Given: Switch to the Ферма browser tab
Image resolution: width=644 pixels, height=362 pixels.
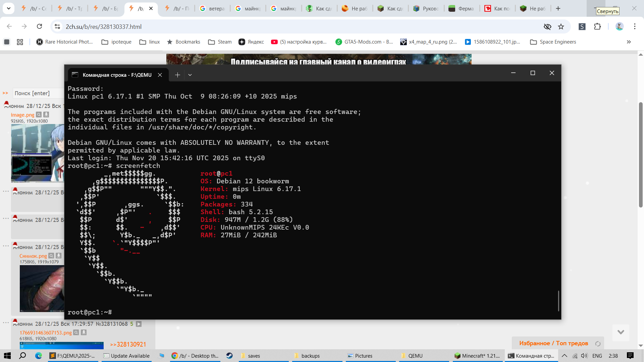Looking at the screenshot, I should 462,8.
